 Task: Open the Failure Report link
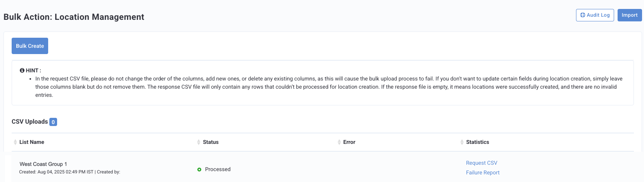(483, 173)
